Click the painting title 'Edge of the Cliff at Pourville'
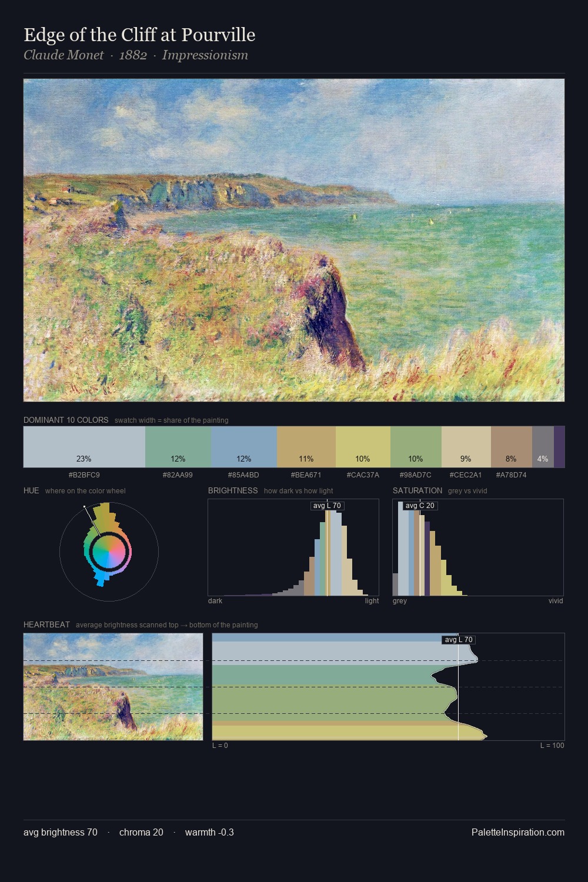The height and width of the screenshot is (882, 588). coord(139,35)
